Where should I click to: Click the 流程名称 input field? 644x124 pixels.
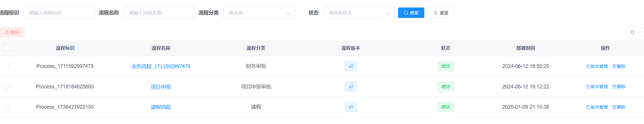159,13
